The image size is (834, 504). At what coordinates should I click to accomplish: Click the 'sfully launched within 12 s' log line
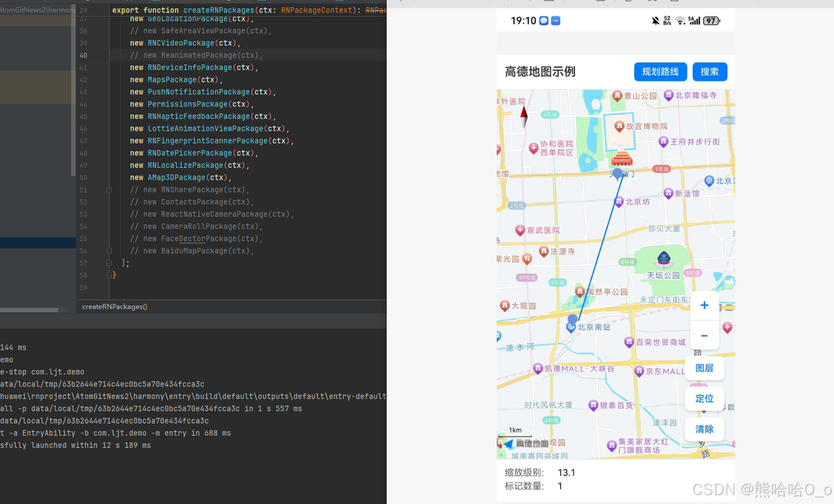(76, 445)
